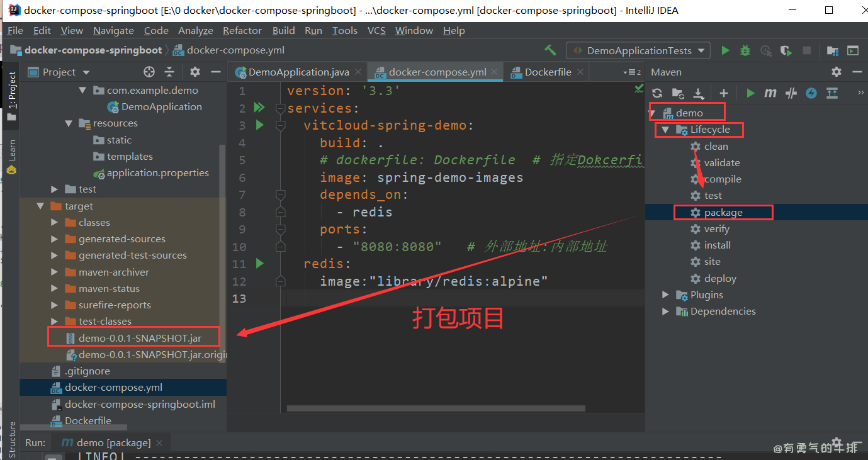Reimport all Maven projects icon
The image size is (868, 460).
[657, 93]
